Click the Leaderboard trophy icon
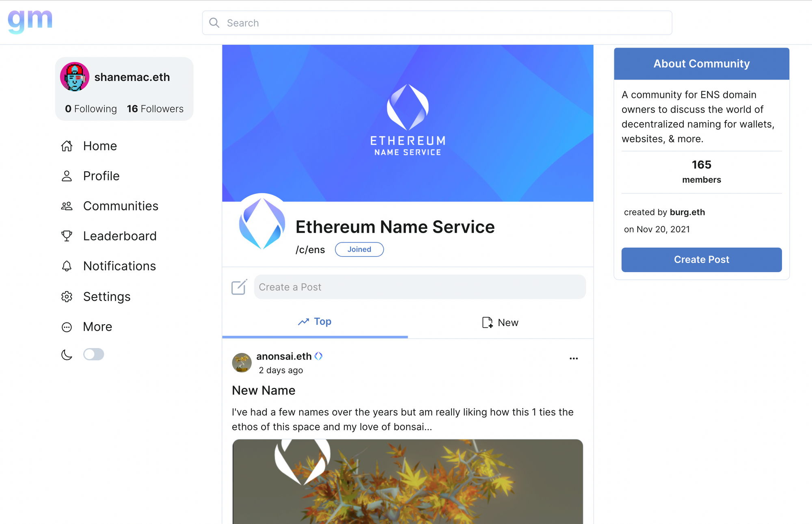 coord(66,236)
